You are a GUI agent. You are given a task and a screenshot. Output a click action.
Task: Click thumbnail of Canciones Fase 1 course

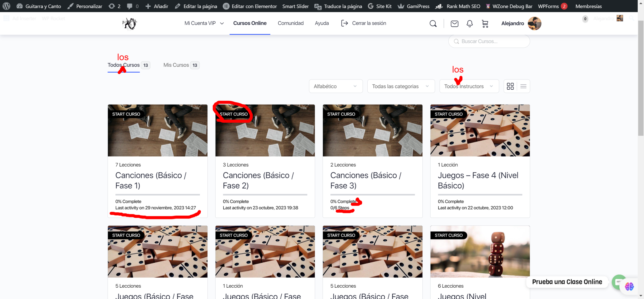click(158, 130)
